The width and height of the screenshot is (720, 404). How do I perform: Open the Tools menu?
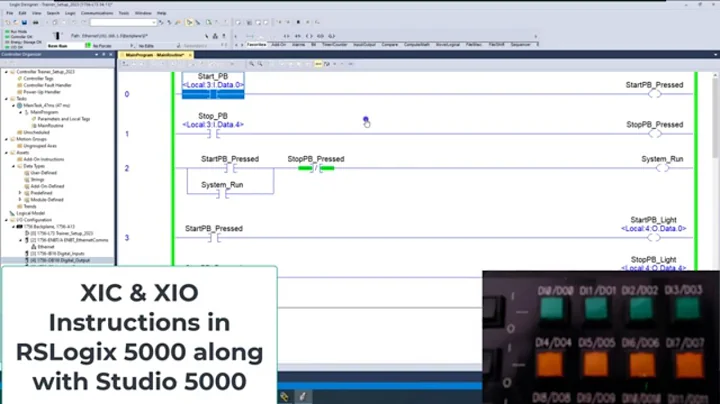[x=124, y=13]
